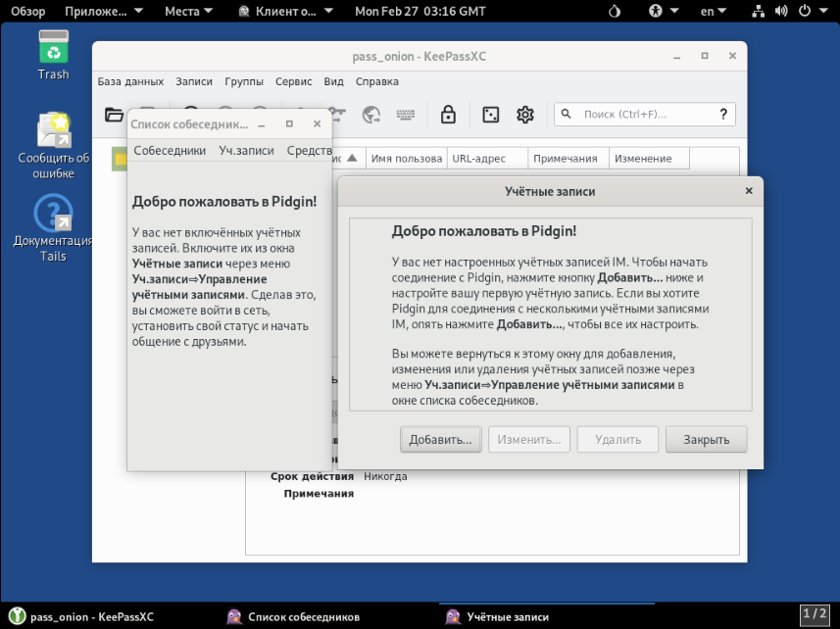Lock the KeePassXC database
The height and width of the screenshot is (629, 840).
pos(448,115)
